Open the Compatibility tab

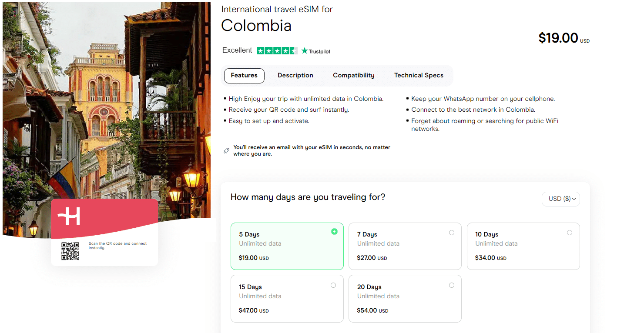[353, 75]
